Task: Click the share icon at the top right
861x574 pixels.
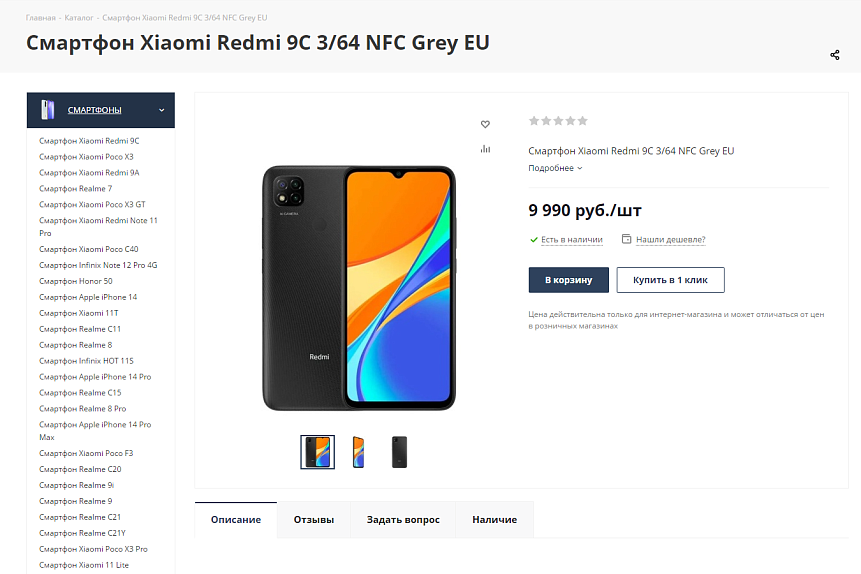Action: coord(835,55)
